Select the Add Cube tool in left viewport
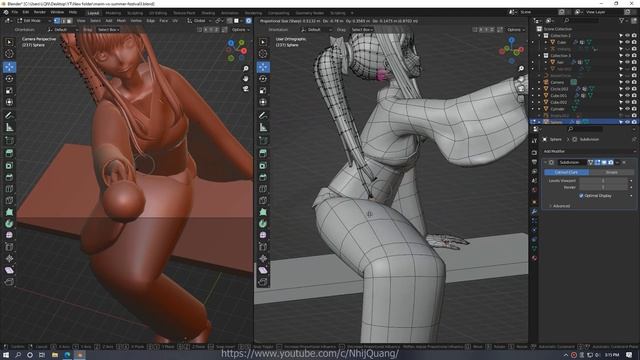Screen dimensions: 640x360 click(9, 141)
